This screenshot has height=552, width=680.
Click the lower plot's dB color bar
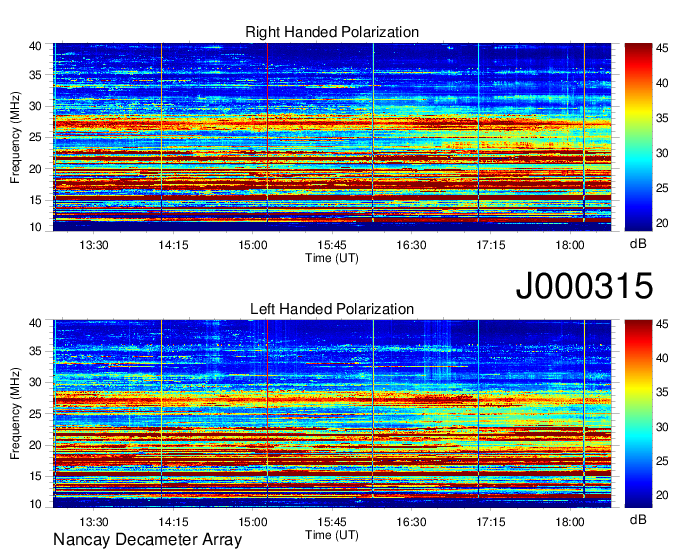638,414
